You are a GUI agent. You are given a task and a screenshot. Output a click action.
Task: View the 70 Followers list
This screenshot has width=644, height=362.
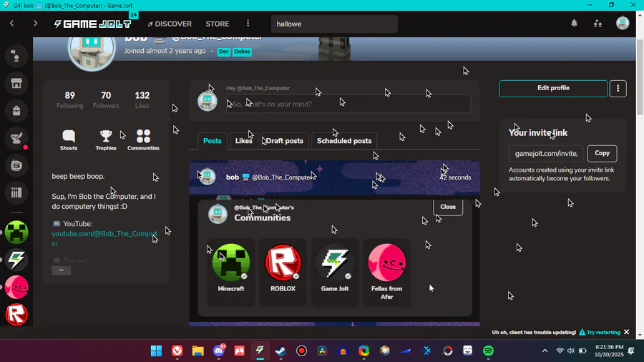[106, 99]
